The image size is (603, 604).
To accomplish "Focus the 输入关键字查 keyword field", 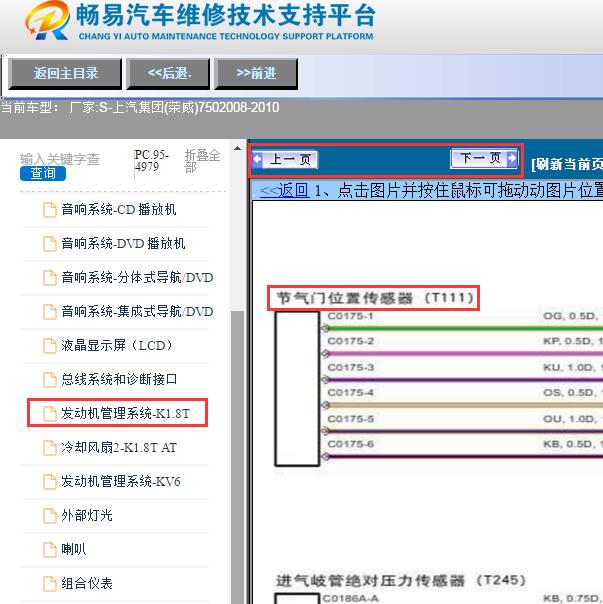I will 60,159.
